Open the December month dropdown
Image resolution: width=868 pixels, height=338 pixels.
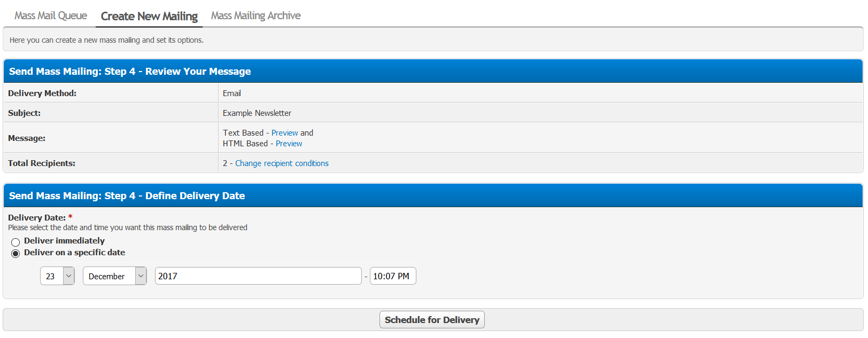(x=114, y=276)
